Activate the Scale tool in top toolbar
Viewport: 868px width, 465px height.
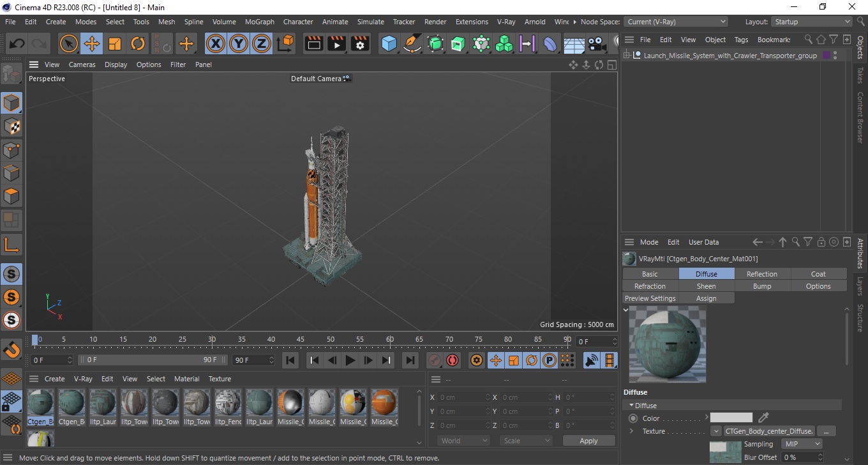click(115, 43)
